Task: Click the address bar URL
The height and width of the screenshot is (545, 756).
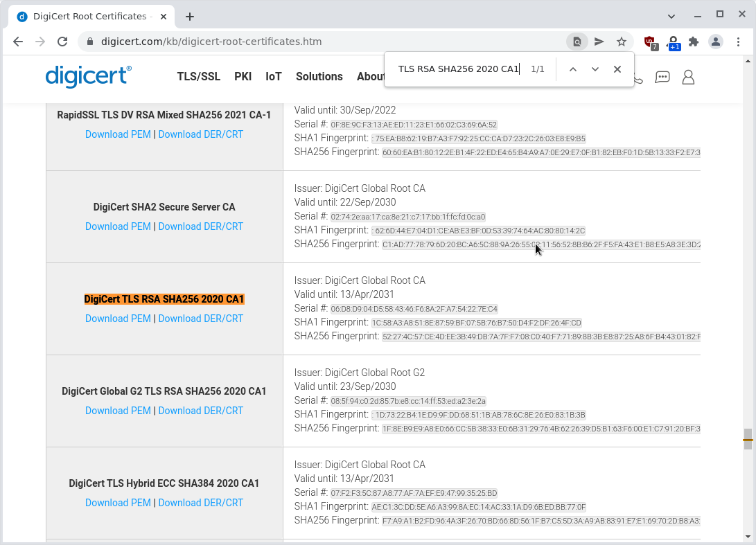Action: (211, 42)
